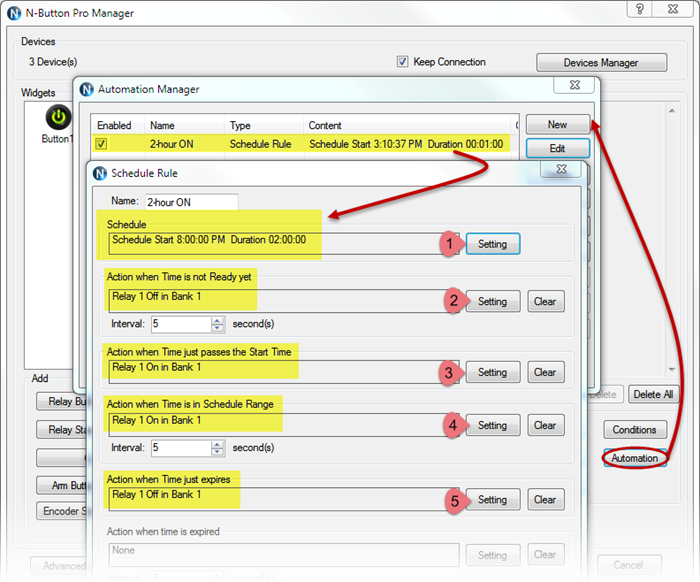This screenshot has height=582, width=700.
Task: Click the Schedule Range Interval field
Action: (x=181, y=447)
